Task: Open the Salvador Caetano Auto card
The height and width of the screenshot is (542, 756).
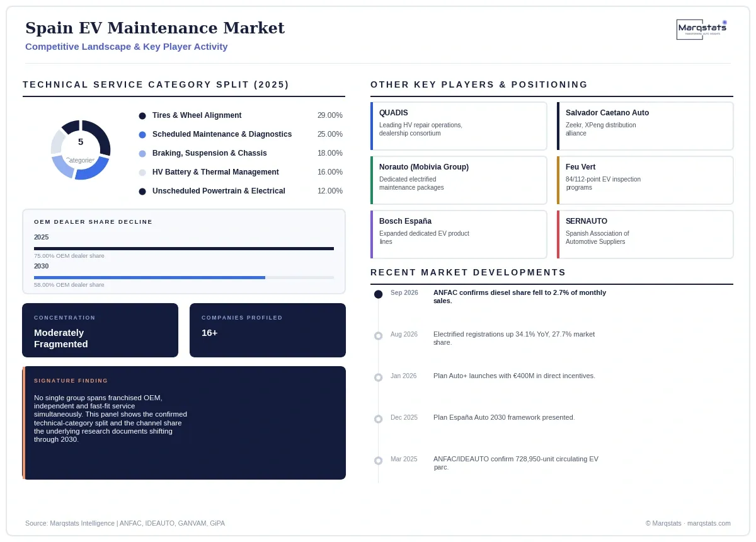Action: 645,126
